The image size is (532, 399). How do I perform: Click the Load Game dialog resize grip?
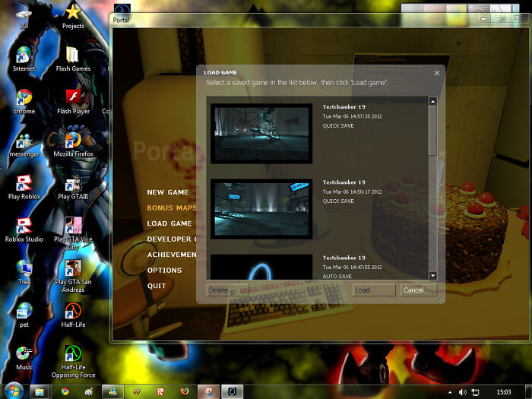click(x=441, y=299)
